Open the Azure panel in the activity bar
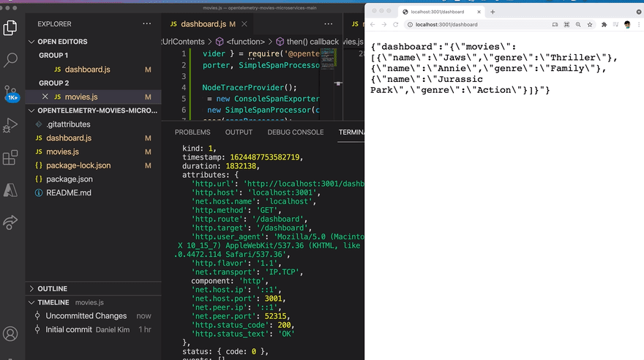This screenshot has height=360, width=644. click(10, 190)
